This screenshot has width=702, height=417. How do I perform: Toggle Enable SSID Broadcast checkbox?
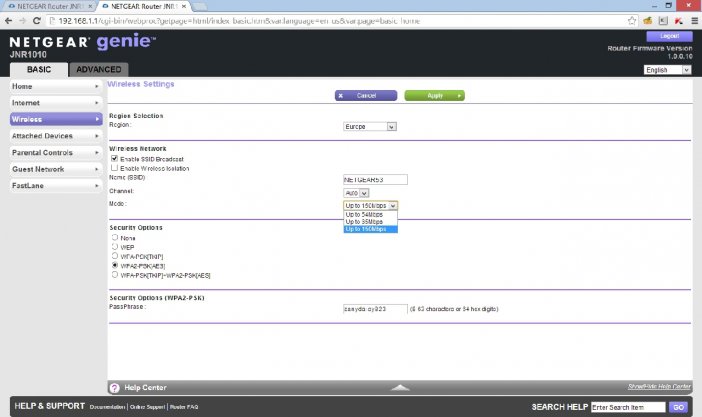click(x=115, y=159)
